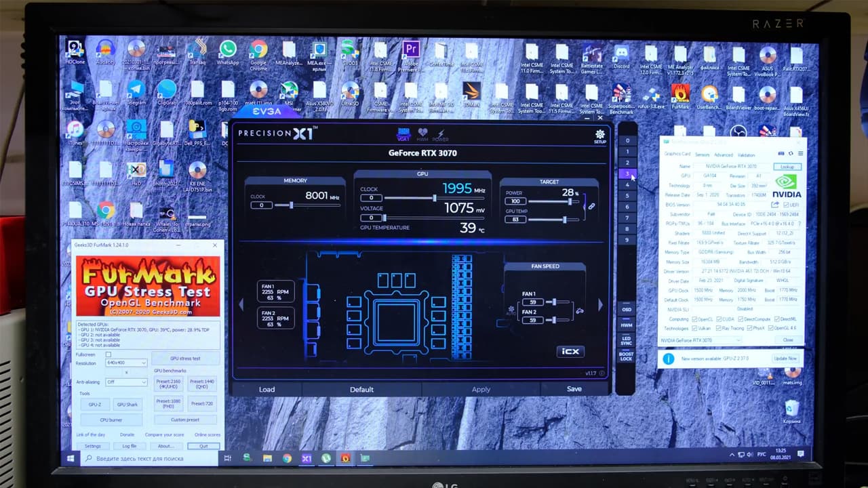Toggle OSD button in Precision X1
The width and height of the screenshot is (868, 488).
[627, 309]
